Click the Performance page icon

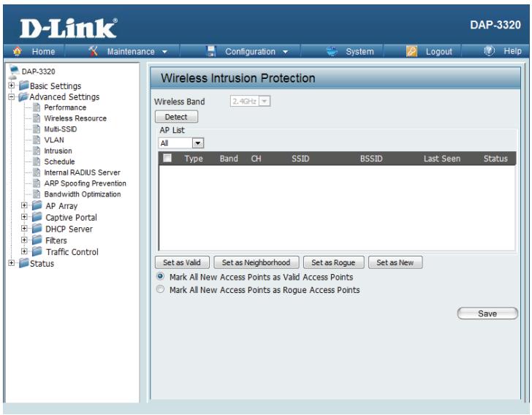(37, 107)
